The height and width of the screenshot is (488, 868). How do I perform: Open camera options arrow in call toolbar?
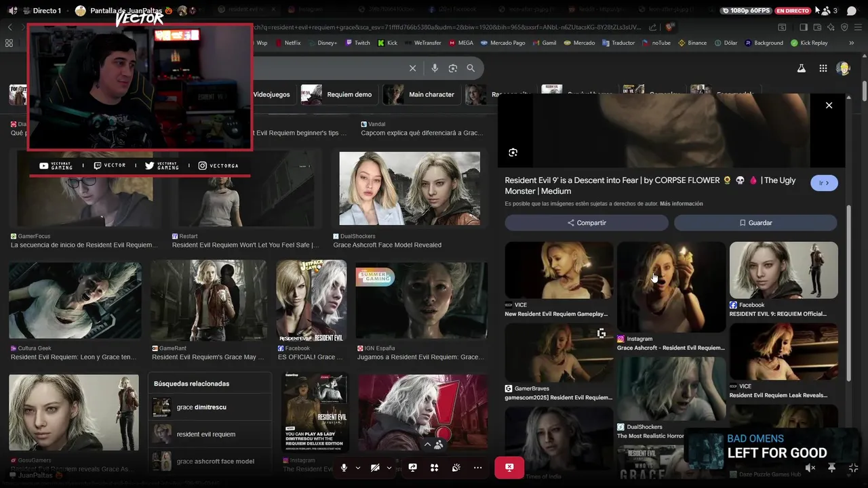389,468
